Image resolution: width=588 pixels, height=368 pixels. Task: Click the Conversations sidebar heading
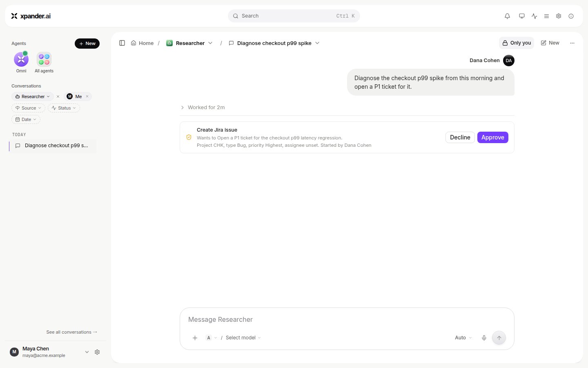point(26,86)
